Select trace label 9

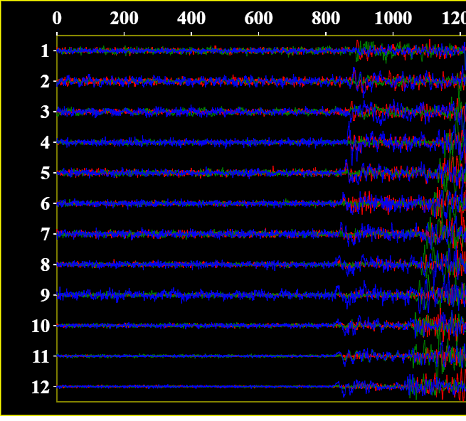45,295
